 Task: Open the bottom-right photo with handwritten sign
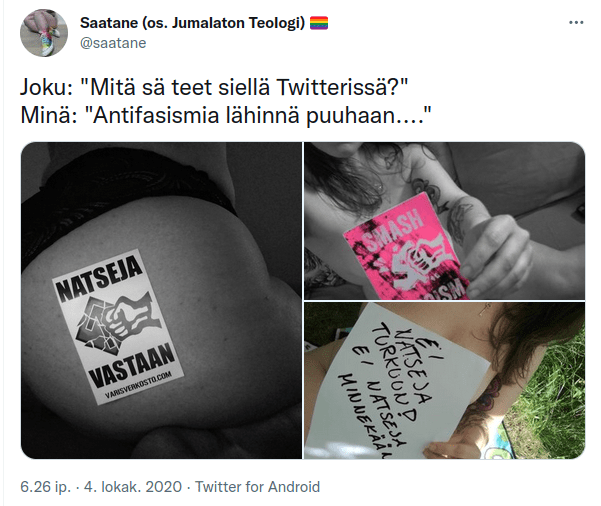click(445, 381)
